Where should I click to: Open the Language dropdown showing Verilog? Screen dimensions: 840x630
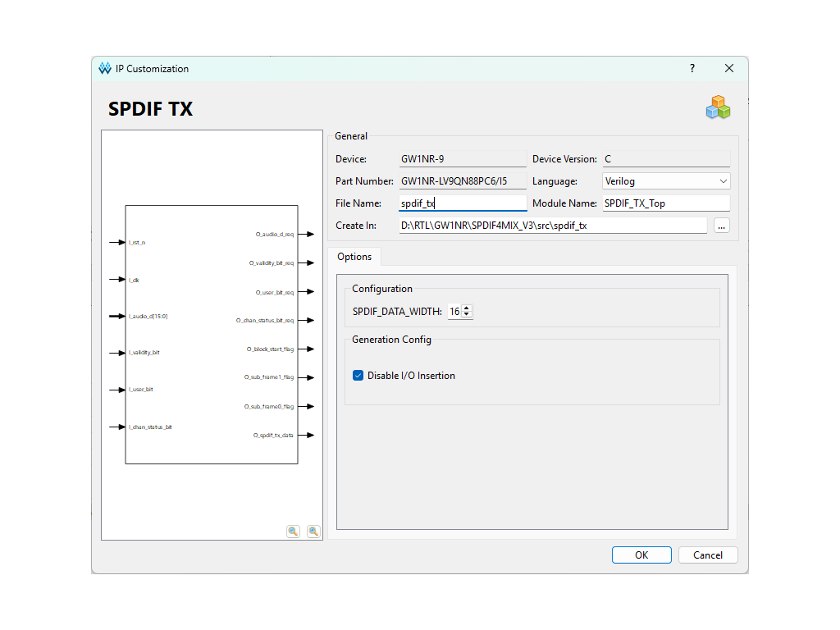(x=665, y=181)
